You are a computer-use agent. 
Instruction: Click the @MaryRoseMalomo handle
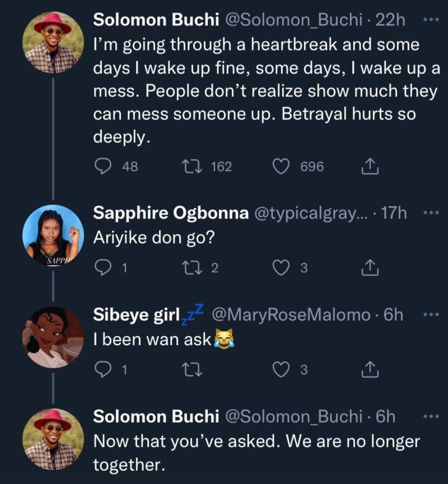(291, 315)
